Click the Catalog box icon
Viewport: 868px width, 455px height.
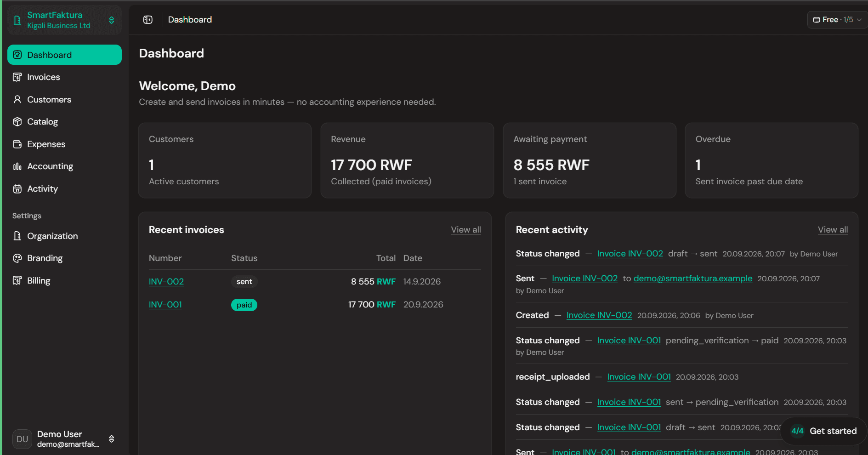[x=17, y=122]
